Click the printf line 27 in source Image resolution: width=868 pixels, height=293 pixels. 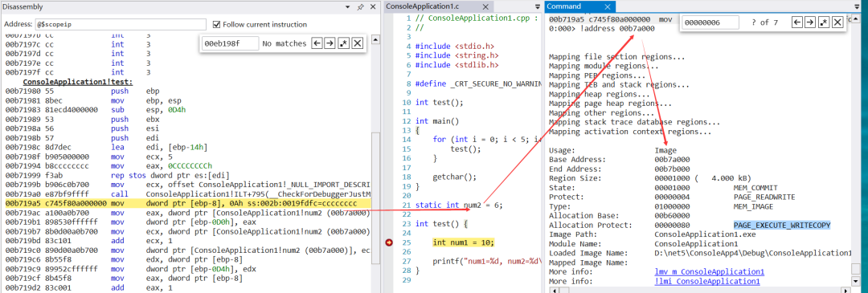486,262
